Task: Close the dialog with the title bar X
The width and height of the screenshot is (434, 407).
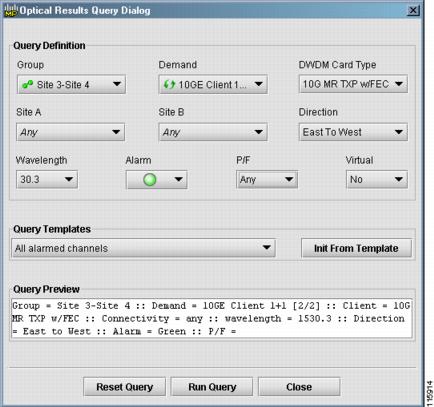Action: click(x=413, y=10)
